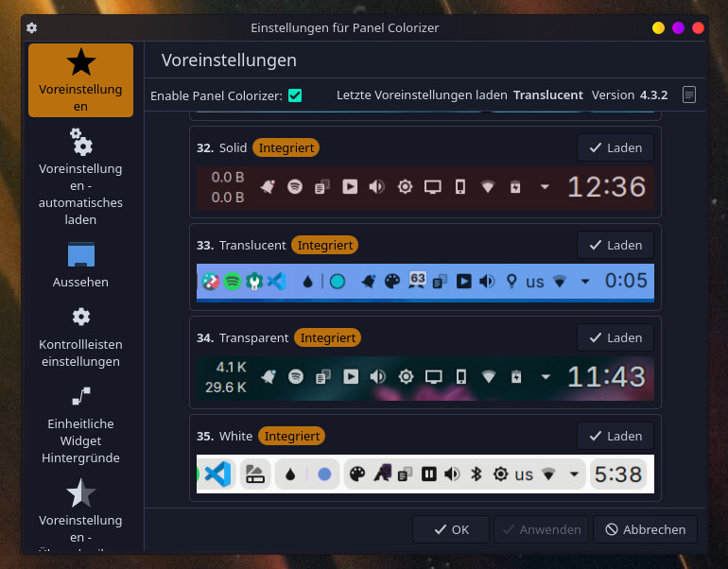Image resolution: width=728 pixels, height=569 pixels.
Task: Open Kontrollleisten einstellungen section
Action: click(x=80, y=336)
